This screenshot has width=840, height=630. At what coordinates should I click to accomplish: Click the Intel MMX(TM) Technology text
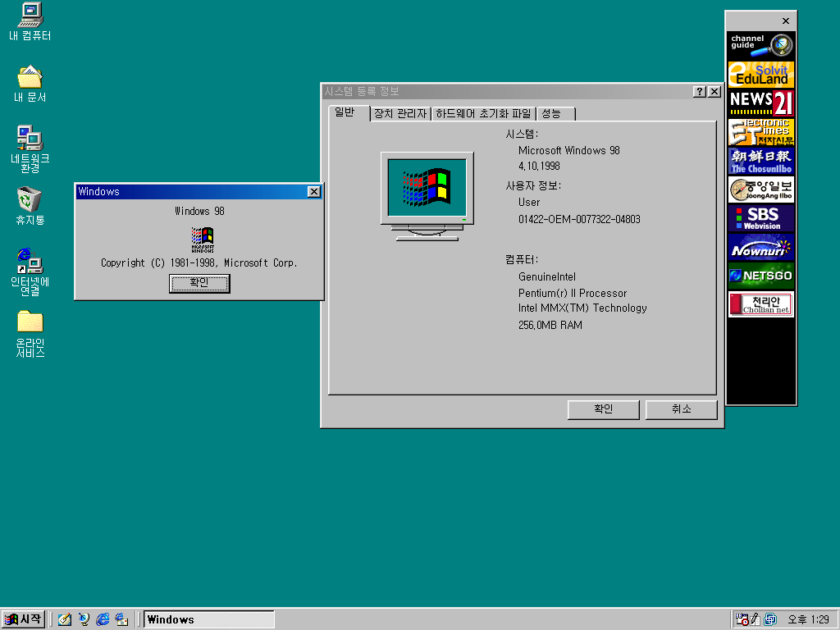point(582,308)
